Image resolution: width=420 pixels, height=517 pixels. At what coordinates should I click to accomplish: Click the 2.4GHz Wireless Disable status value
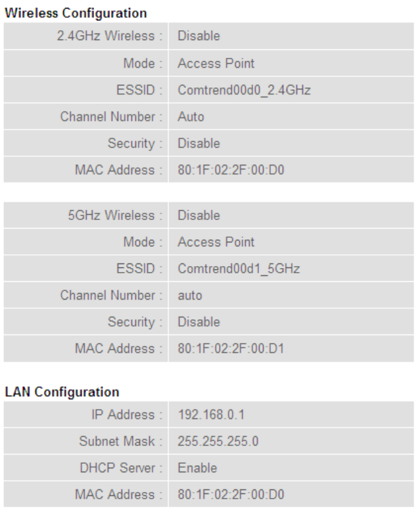198,36
